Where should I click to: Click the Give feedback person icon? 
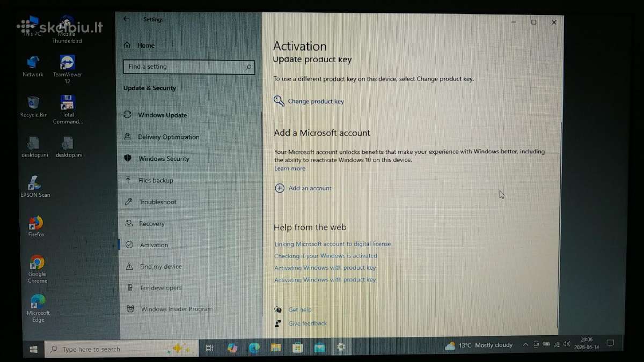[x=278, y=323]
